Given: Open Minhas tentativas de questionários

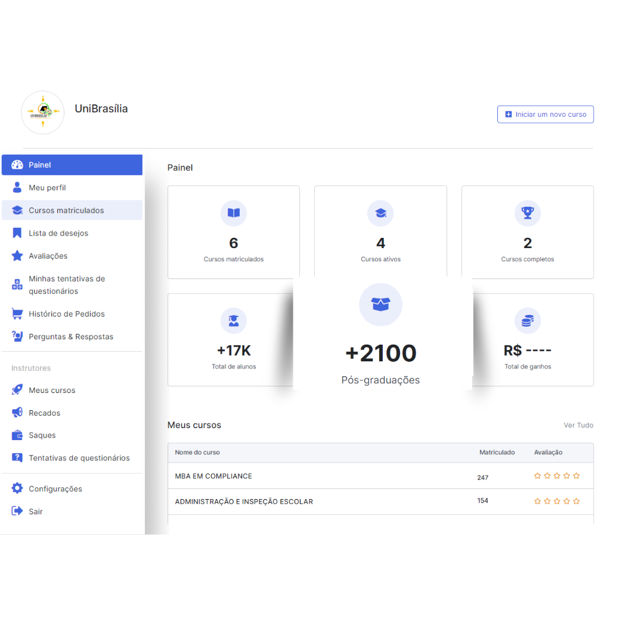Looking at the screenshot, I should click(x=66, y=285).
